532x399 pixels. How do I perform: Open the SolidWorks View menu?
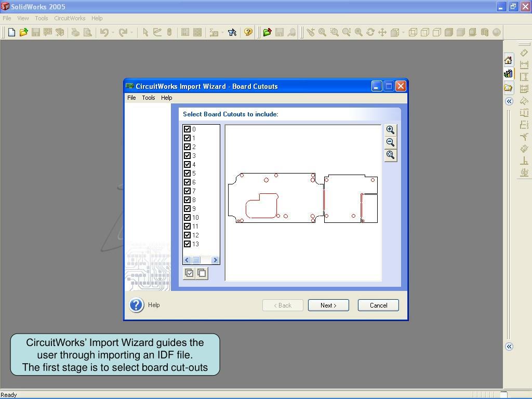pos(23,18)
